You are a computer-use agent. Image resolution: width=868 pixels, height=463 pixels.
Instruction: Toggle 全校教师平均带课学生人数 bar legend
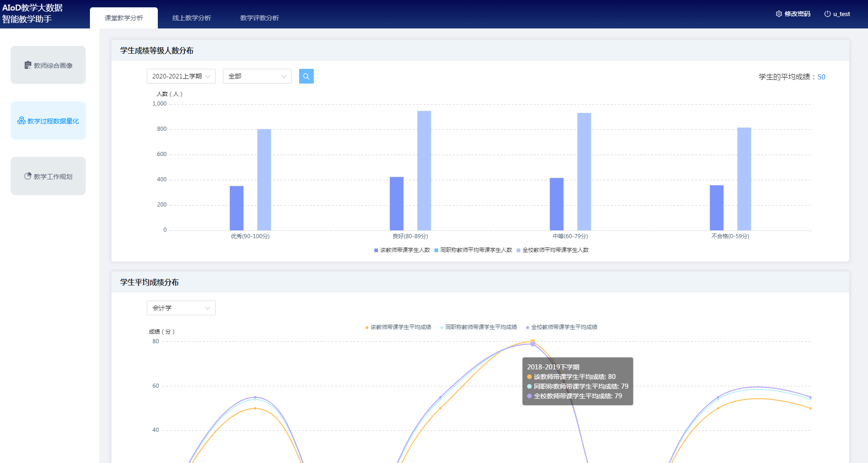[552, 250]
